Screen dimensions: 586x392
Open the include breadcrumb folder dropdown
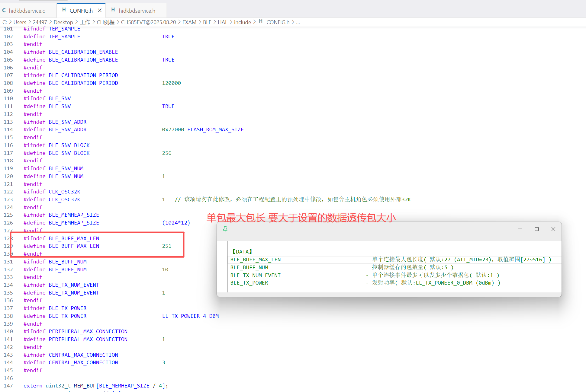pyautogui.click(x=242, y=22)
